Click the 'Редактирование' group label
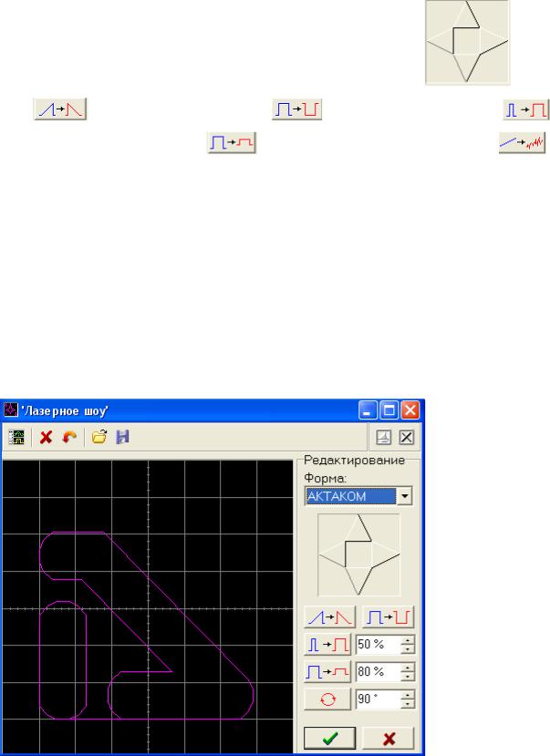 pos(354,461)
